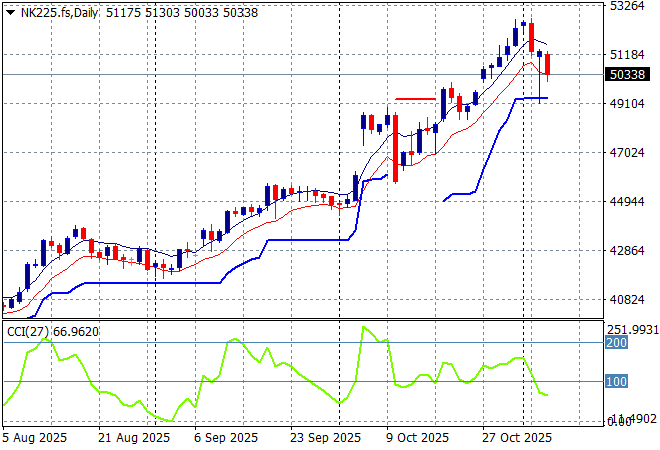The height and width of the screenshot is (450, 660).
Task: Click the short red horizontal resistance line
Action: coord(415,99)
